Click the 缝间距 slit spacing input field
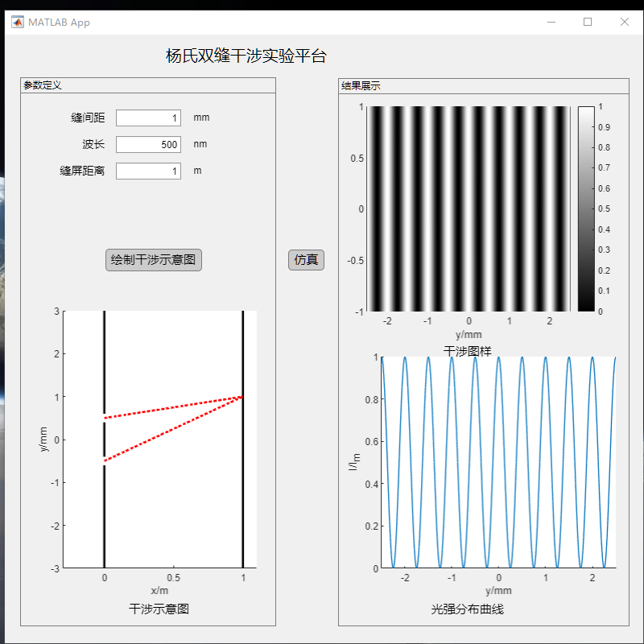The height and width of the screenshot is (644, 644). point(148,118)
